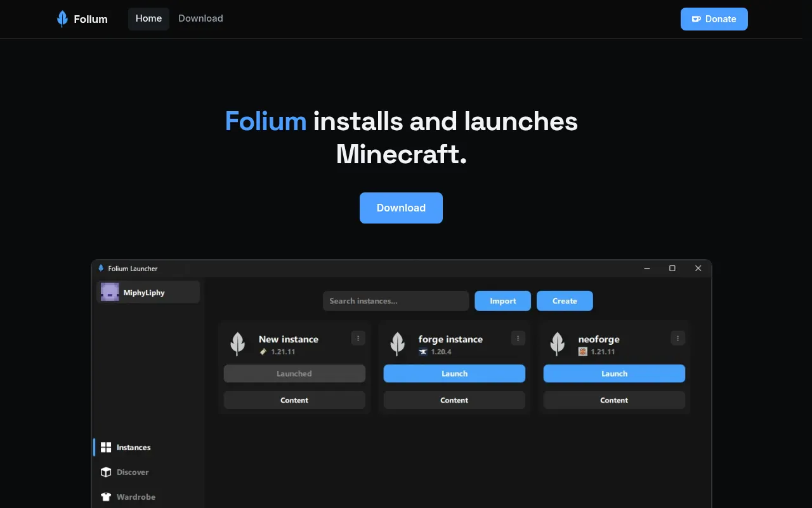Click the version icon beside New instance 1.21.11
Image resolution: width=812 pixels, height=508 pixels.
tap(263, 352)
